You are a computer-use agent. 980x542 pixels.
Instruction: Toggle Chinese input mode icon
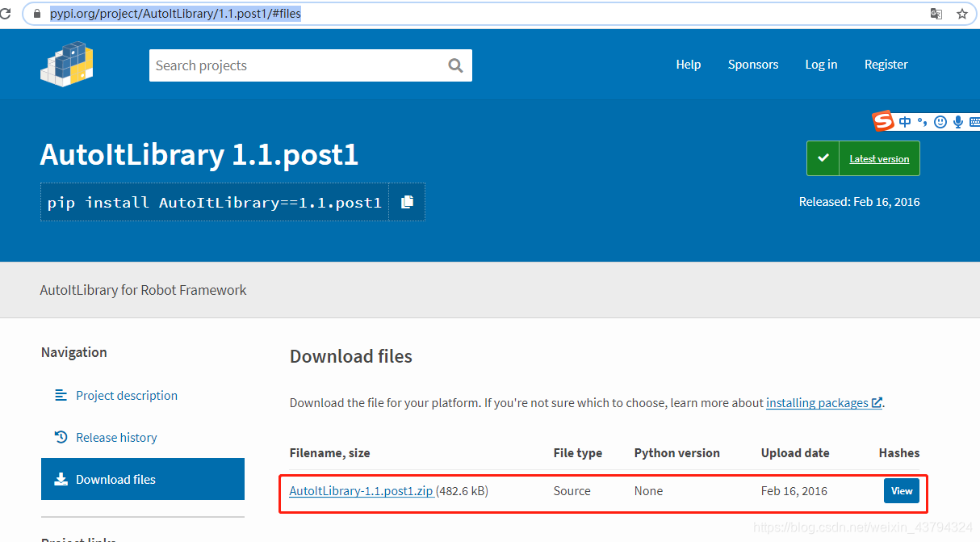(x=905, y=122)
